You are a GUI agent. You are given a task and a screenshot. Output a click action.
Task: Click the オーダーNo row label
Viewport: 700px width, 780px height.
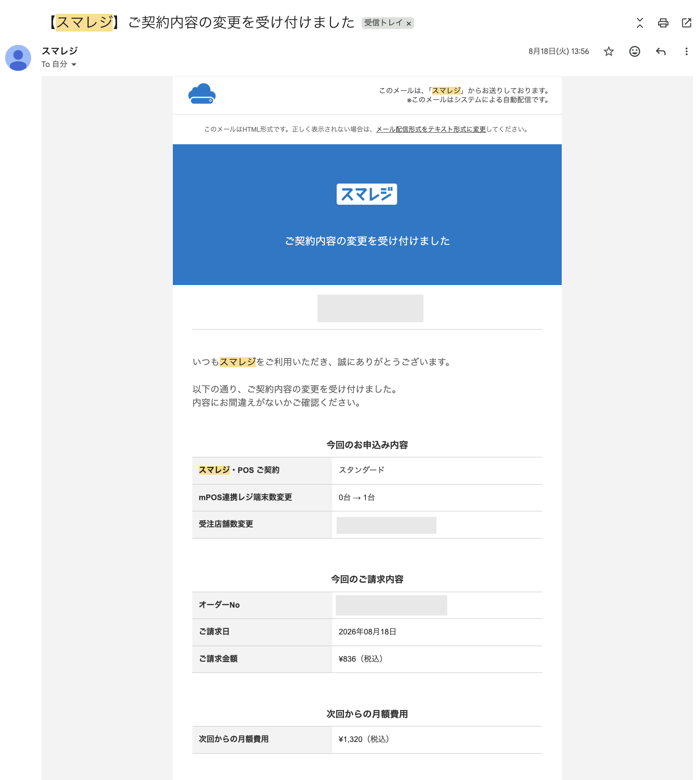coord(219,605)
